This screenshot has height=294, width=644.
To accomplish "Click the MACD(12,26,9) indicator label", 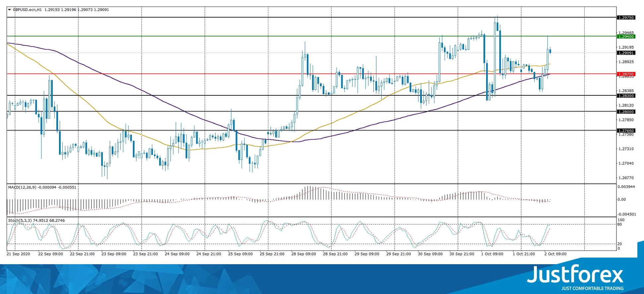I will [x=22, y=187].
